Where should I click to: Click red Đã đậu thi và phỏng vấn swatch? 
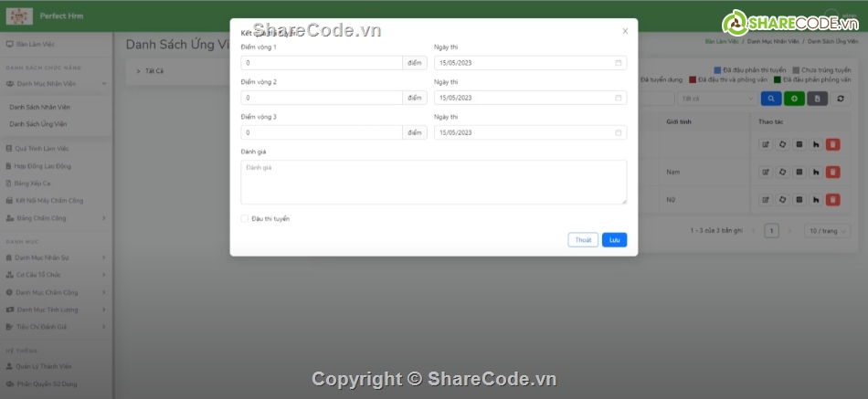[x=693, y=79]
